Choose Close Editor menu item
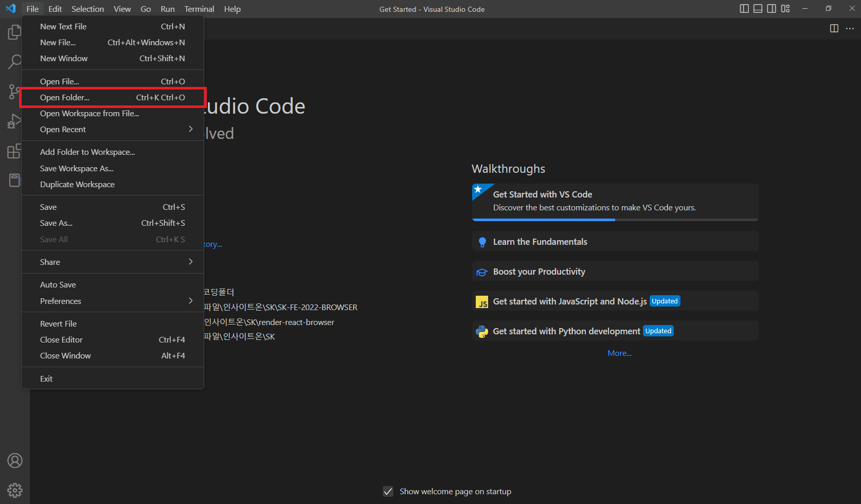The width and height of the screenshot is (861, 504). tap(113, 339)
